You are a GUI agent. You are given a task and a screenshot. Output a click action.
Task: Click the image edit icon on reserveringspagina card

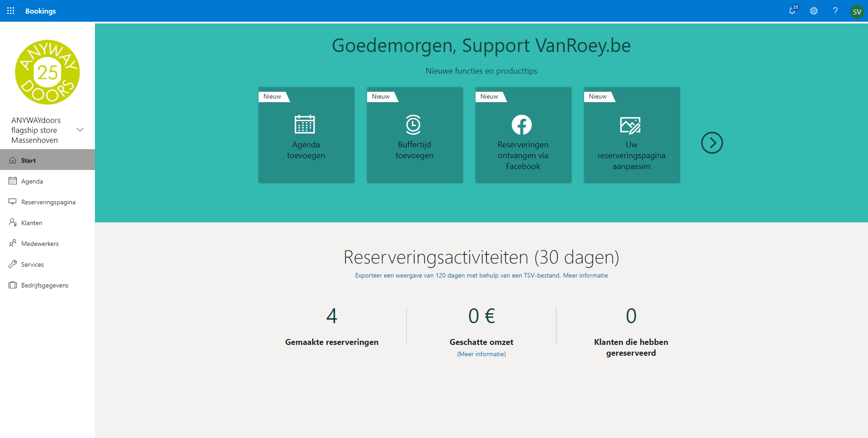[x=630, y=125]
